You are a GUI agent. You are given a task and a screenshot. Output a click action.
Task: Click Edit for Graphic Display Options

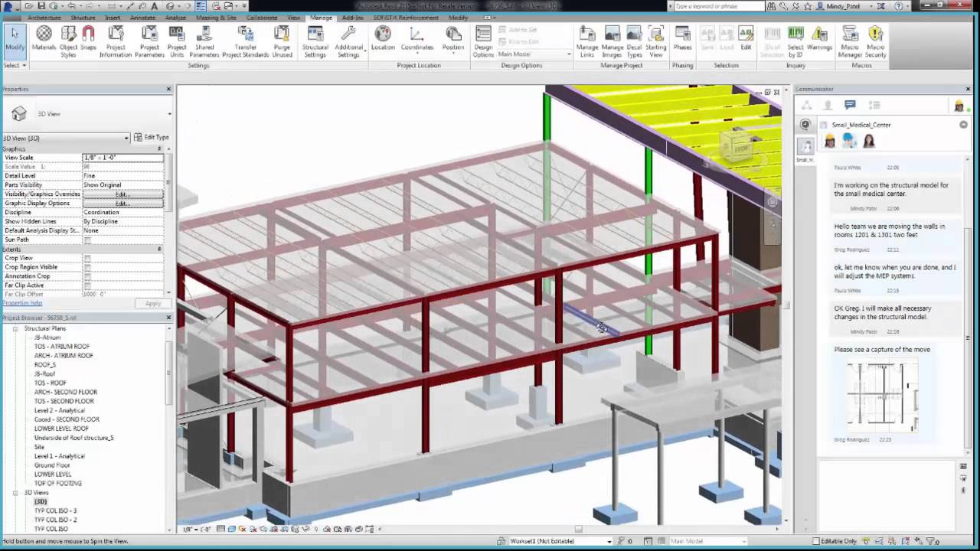[x=122, y=204]
